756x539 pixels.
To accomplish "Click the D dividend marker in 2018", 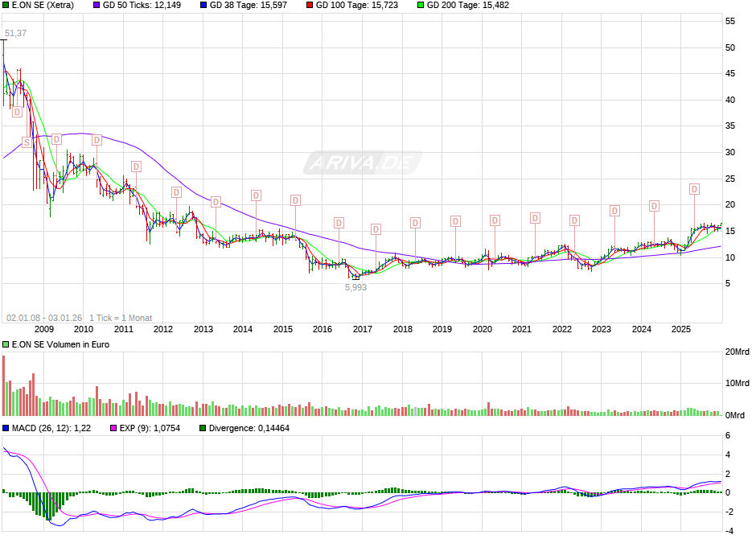I will click(x=415, y=223).
